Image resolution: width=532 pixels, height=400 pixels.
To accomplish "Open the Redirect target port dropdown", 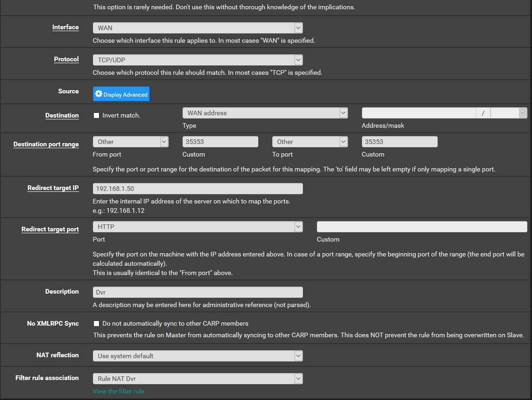I will 197,227.
